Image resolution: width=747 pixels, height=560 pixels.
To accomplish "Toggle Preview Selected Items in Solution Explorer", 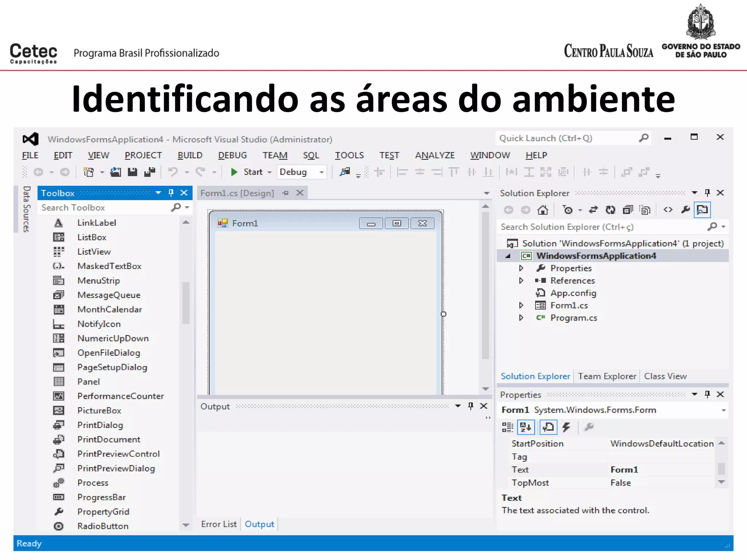I will (x=703, y=210).
